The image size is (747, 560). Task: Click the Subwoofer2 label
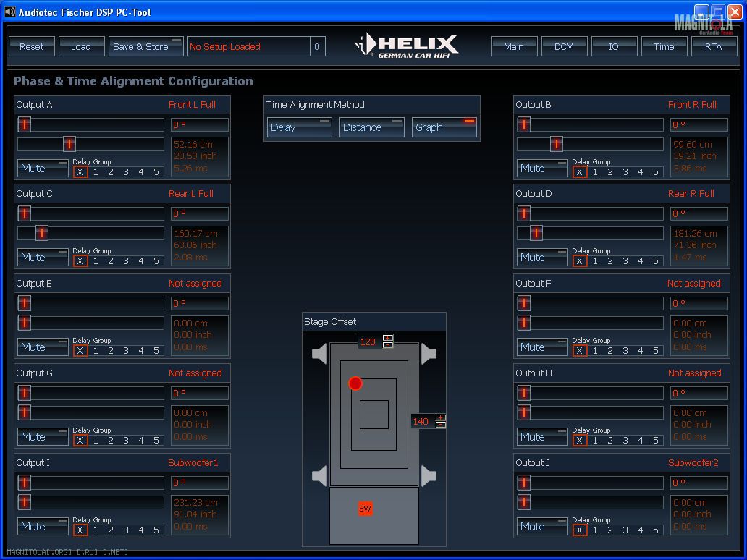click(x=693, y=462)
